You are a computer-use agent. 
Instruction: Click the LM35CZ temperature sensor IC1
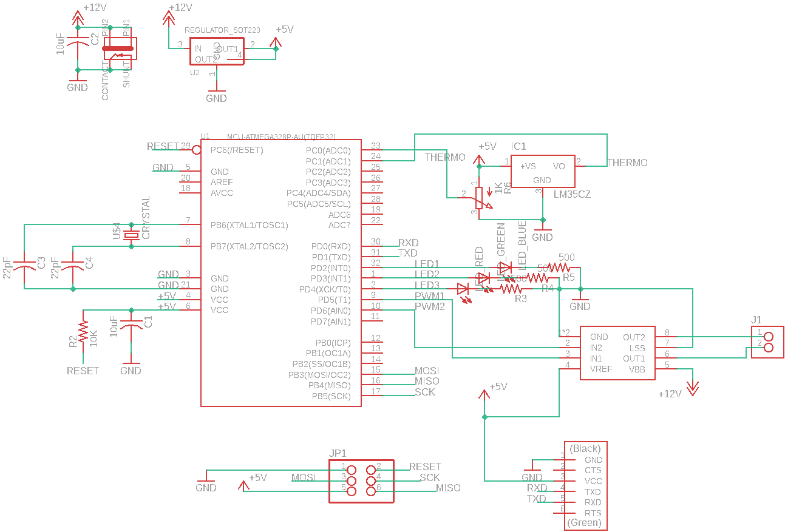coord(542,171)
